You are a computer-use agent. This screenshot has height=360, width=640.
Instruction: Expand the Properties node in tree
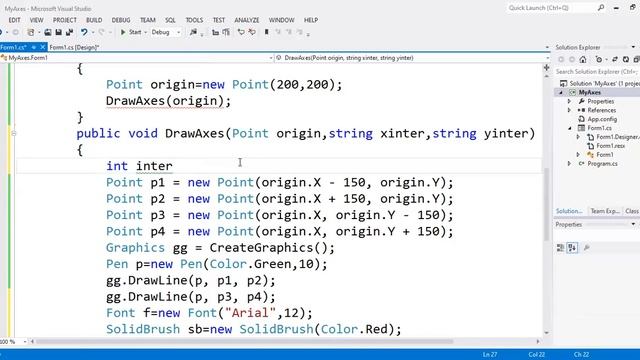[569, 101]
